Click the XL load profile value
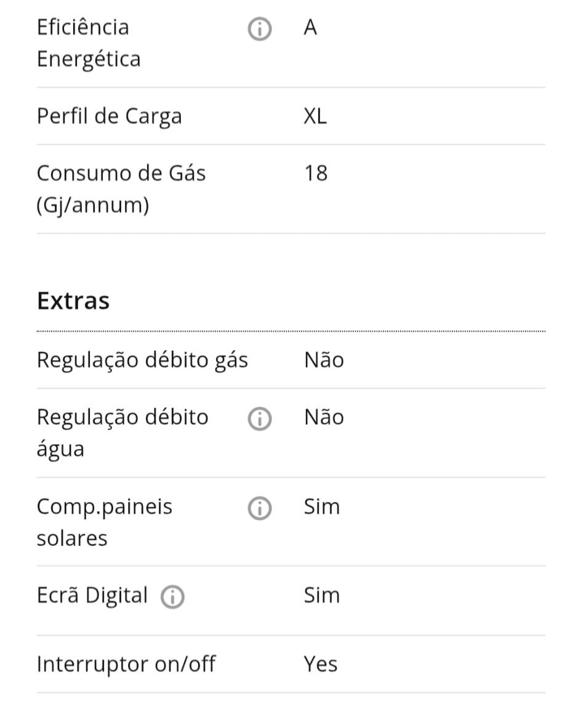The height and width of the screenshot is (728, 581). tap(315, 116)
